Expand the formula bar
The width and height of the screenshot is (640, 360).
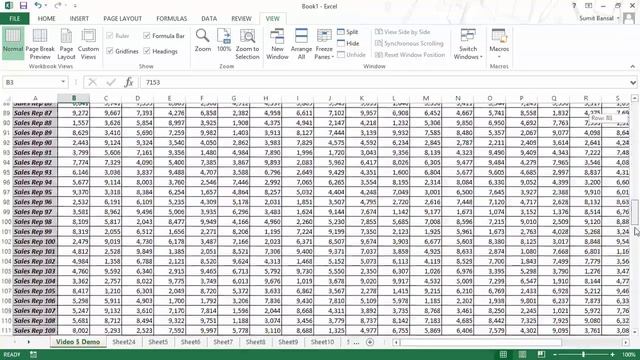[x=633, y=82]
